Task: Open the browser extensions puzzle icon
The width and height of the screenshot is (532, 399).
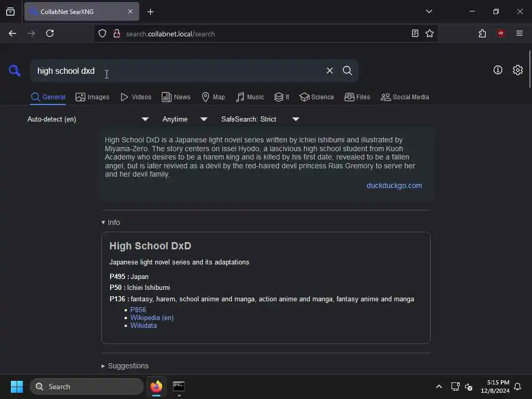Action: point(482,33)
